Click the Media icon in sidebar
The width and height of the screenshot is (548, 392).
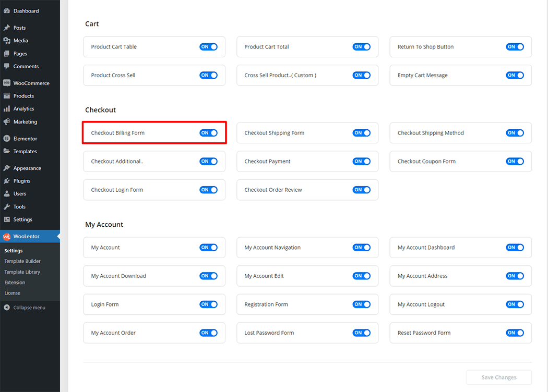[x=7, y=41]
